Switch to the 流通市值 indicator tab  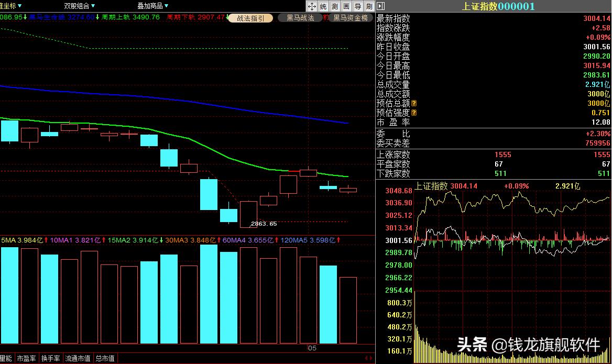click(78, 358)
